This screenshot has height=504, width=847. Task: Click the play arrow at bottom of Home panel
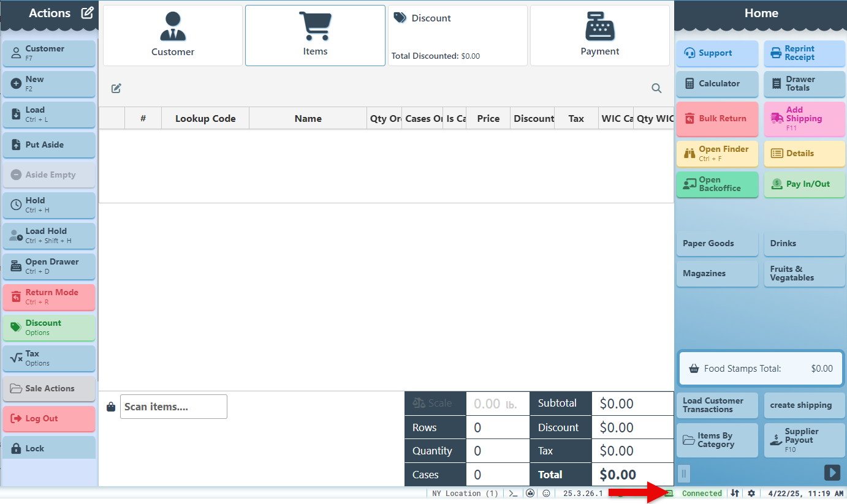click(832, 473)
